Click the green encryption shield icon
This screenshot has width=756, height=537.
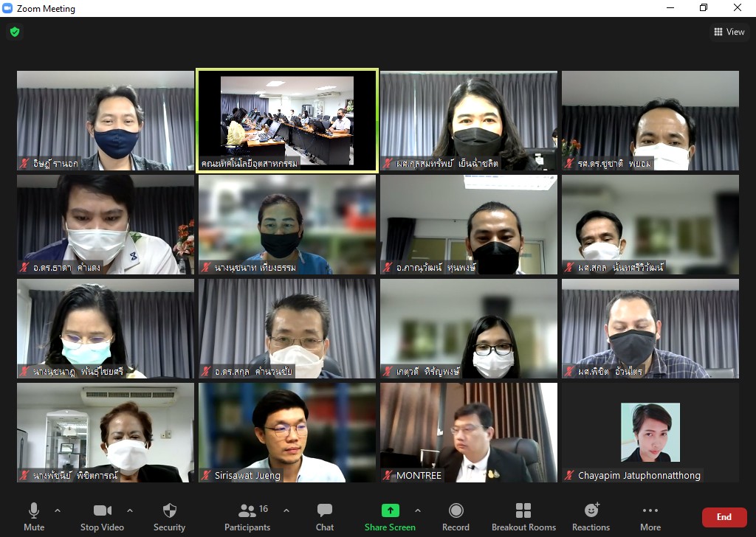tap(15, 32)
